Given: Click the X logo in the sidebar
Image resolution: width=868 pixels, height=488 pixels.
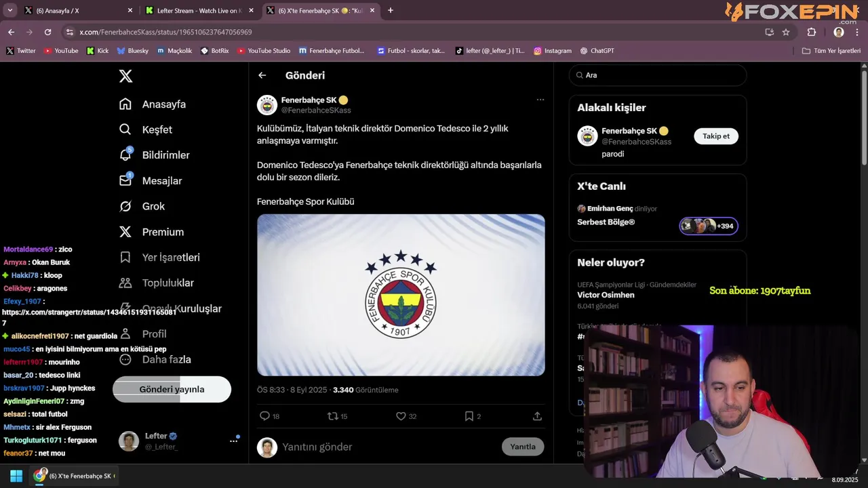Looking at the screenshot, I should pos(125,76).
